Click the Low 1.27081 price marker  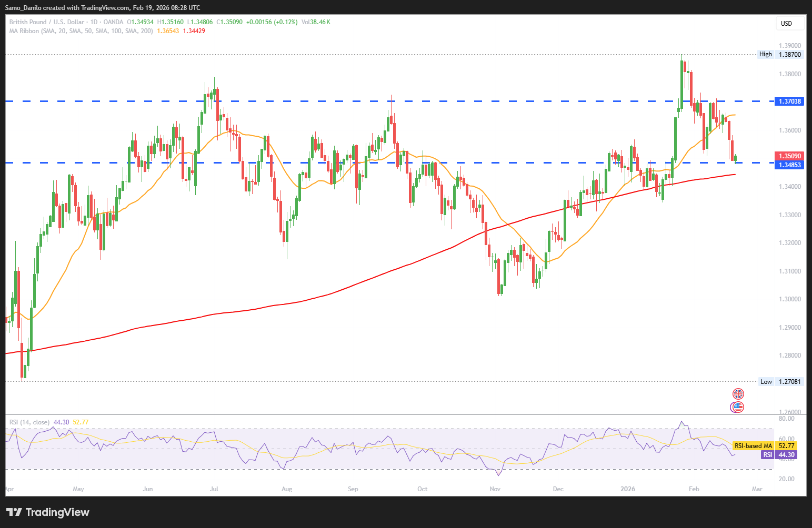point(781,382)
